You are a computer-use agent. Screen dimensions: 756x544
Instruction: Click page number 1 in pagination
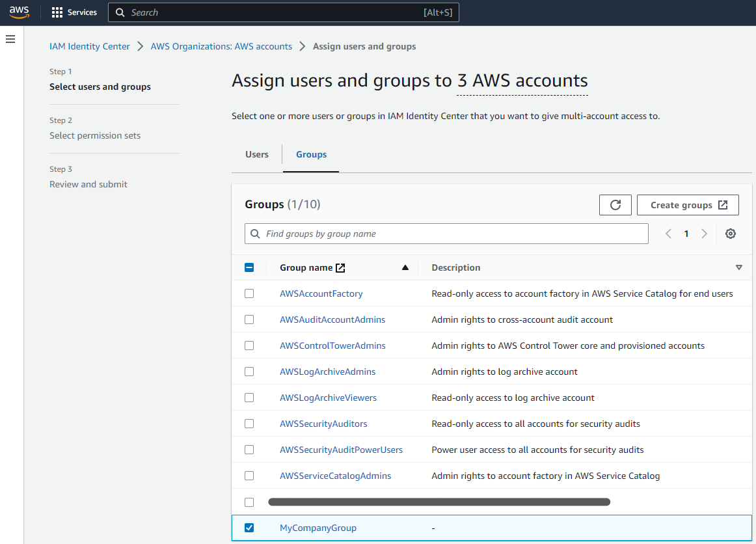coord(686,234)
